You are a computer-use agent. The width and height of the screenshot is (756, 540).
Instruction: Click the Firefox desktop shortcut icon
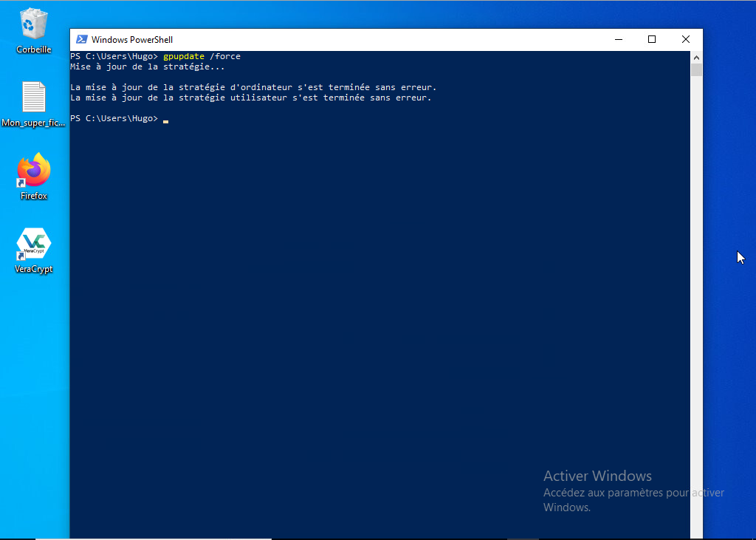[x=33, y=171]
